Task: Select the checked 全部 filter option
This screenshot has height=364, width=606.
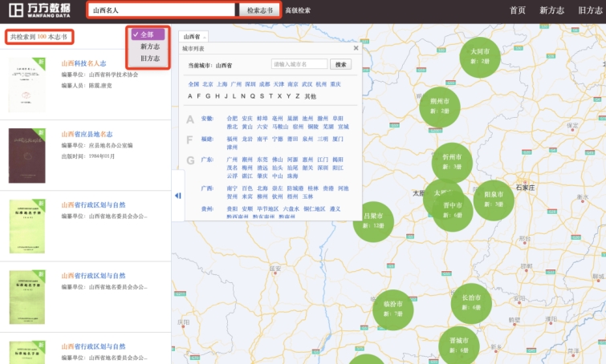Action: tap(148, 34)
